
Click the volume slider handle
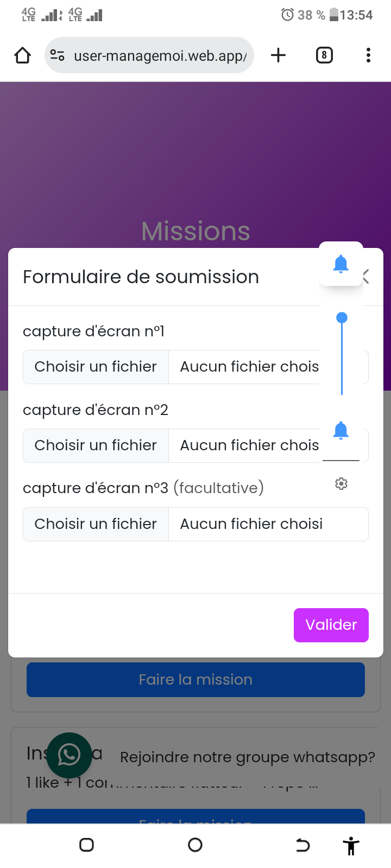pos(342,318)
